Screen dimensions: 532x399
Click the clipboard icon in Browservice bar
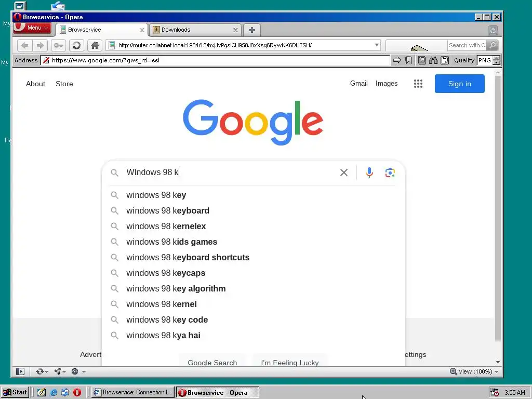[445, 60]
